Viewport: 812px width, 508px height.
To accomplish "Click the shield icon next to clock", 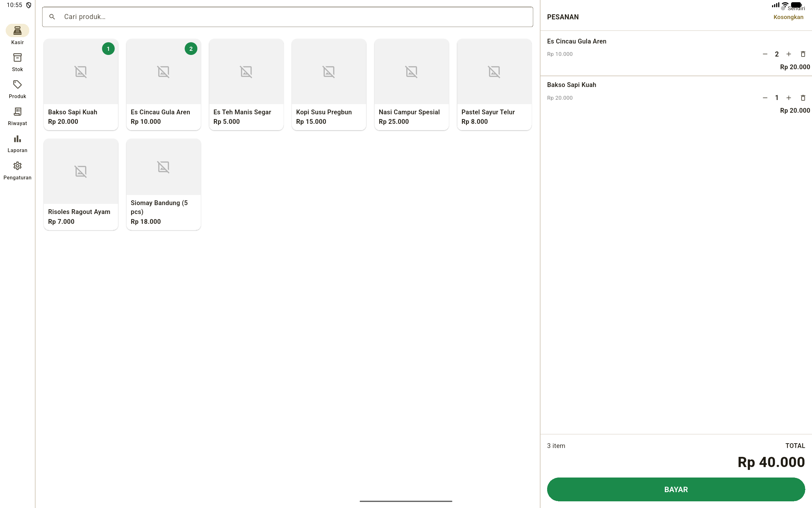I will (29, 5).
